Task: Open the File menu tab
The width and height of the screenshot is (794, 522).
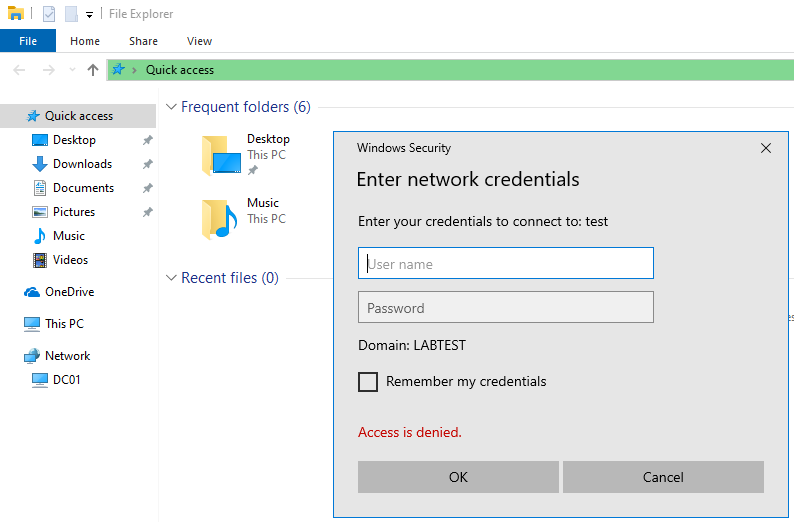Action: coord(28,41)
